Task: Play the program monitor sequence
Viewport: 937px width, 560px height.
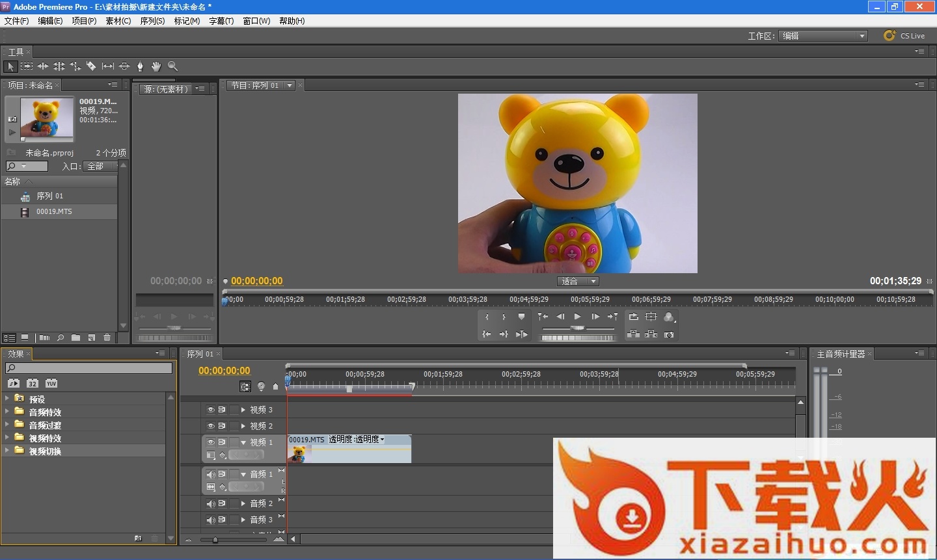Action: pos(577,317)
